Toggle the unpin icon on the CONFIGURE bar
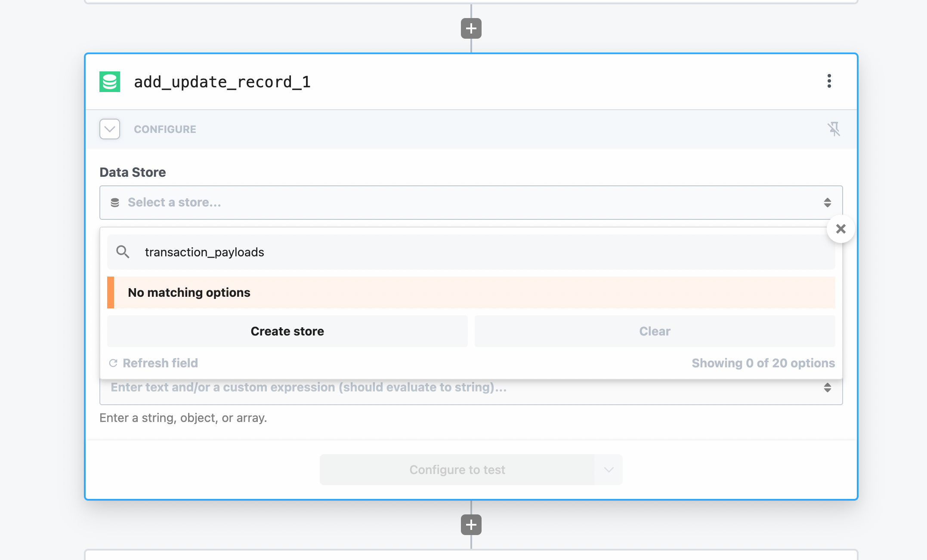This screenshot has width=927, height=560. [834, 129]
